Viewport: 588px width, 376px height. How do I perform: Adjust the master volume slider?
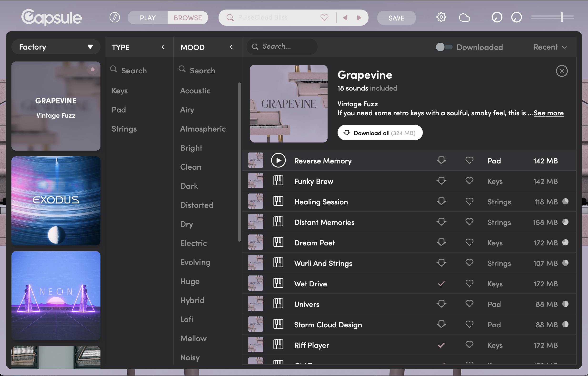coord(561,17)
